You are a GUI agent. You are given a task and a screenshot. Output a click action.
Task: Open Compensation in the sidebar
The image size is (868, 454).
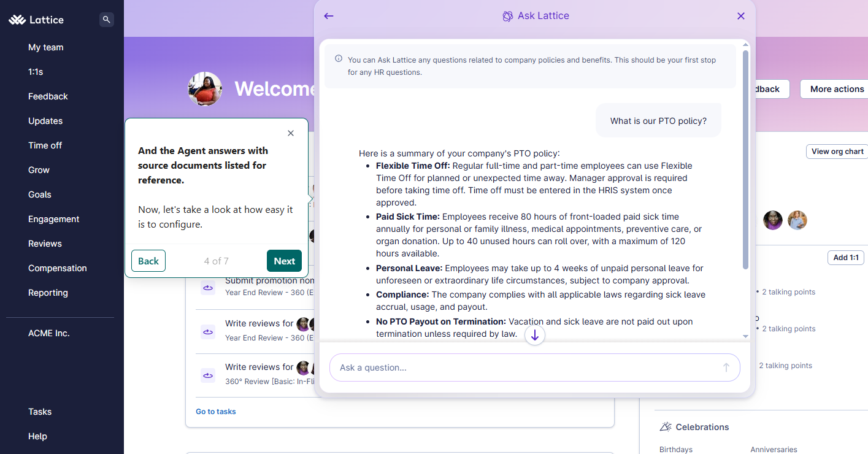58,268
